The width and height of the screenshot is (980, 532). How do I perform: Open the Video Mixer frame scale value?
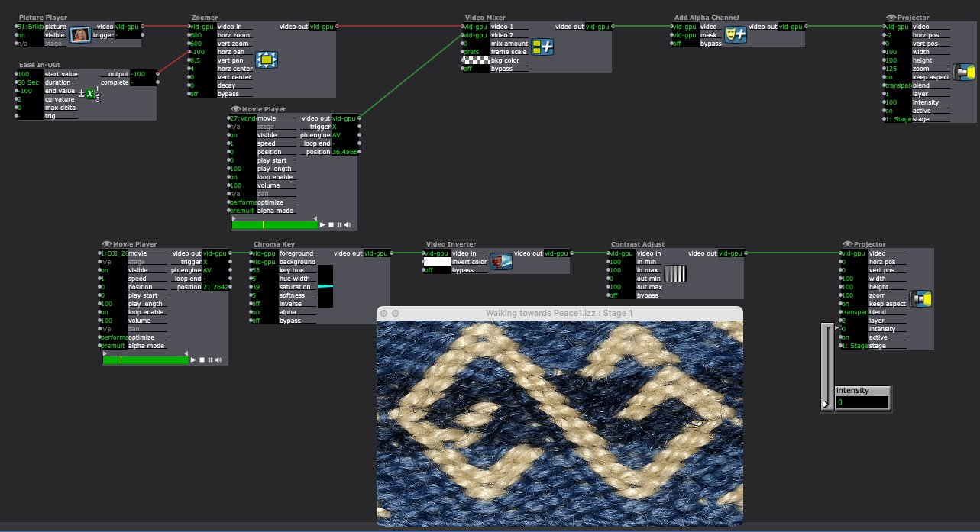[474, 52]
